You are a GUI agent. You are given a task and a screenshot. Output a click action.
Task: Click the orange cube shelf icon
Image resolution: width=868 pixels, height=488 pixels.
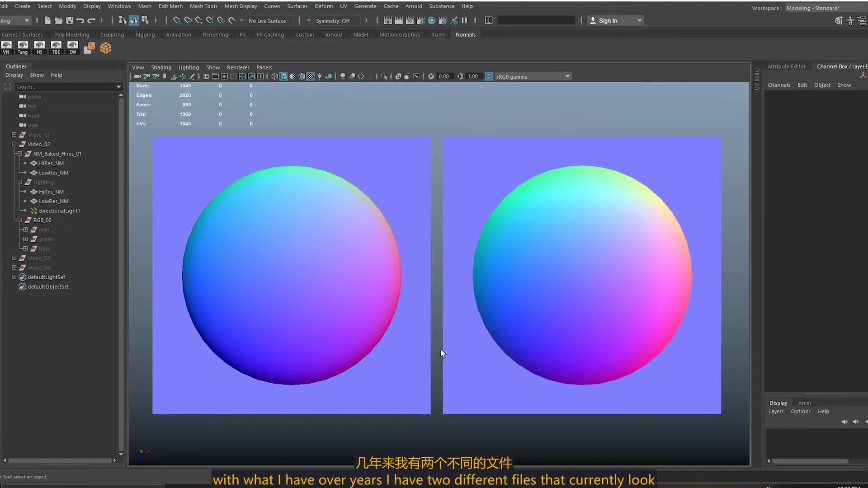(x=106, y=48)
